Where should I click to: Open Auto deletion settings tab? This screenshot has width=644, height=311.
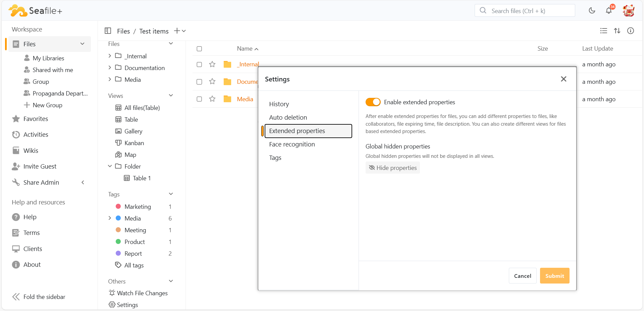[x=288, y=118]
